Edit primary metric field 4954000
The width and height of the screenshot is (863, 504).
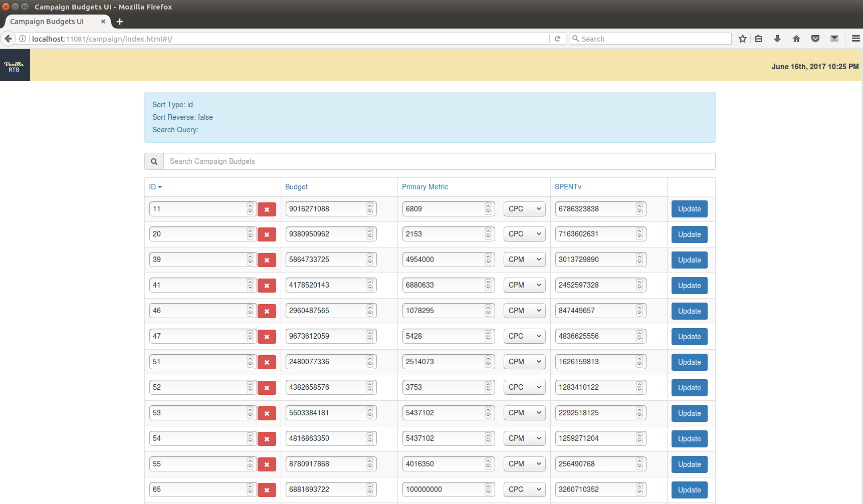point(449,260)
